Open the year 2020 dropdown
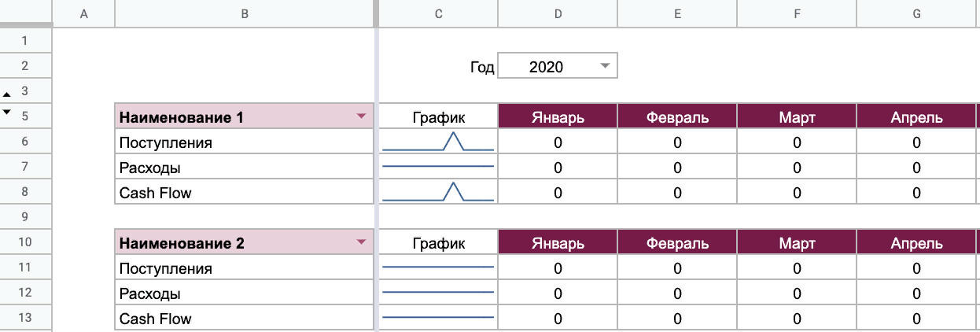This screenshot has width=980, height=332. 604,67
